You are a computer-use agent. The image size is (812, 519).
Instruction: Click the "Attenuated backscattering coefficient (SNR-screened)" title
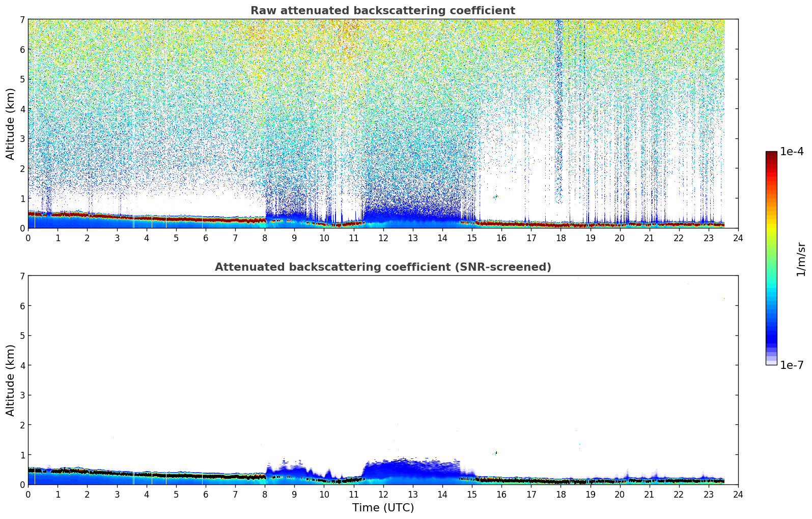pyautogui.click(x=383, y=267)
